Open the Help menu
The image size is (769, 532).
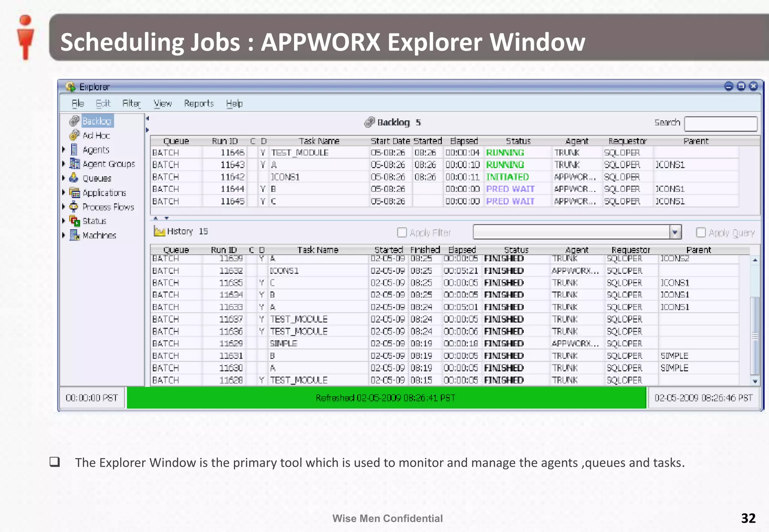(x=234, y=103)
